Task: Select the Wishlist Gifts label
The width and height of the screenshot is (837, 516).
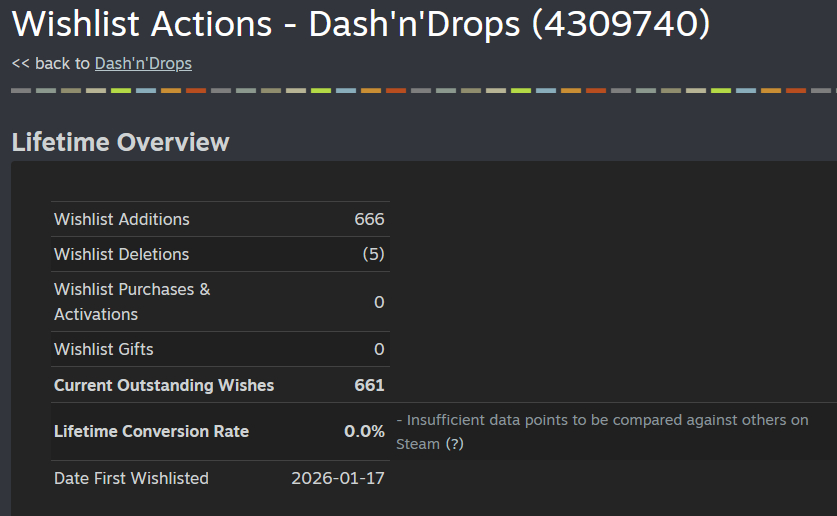Action: point(103,349)
